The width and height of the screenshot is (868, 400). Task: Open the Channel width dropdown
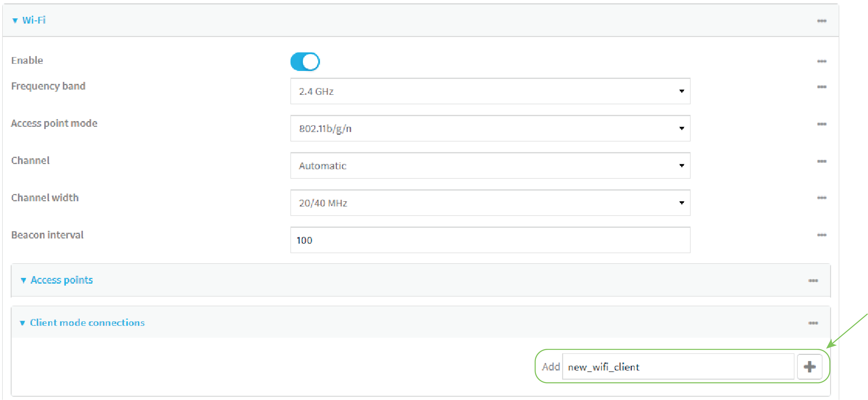pyautogui.click(x=490, y=203)
